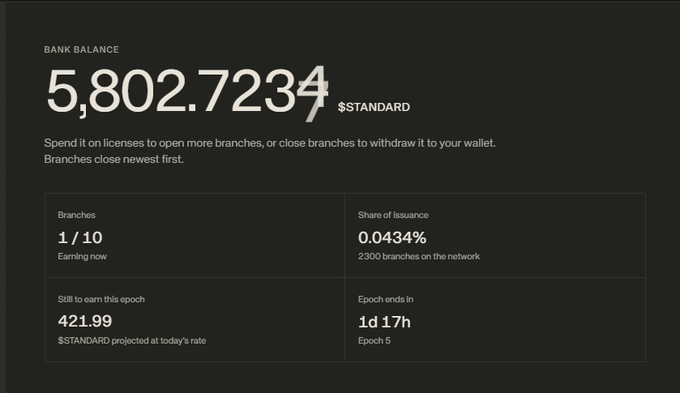
Task: Click the $STANDARD currency label beside balance
Action: (x=374, y=107)
